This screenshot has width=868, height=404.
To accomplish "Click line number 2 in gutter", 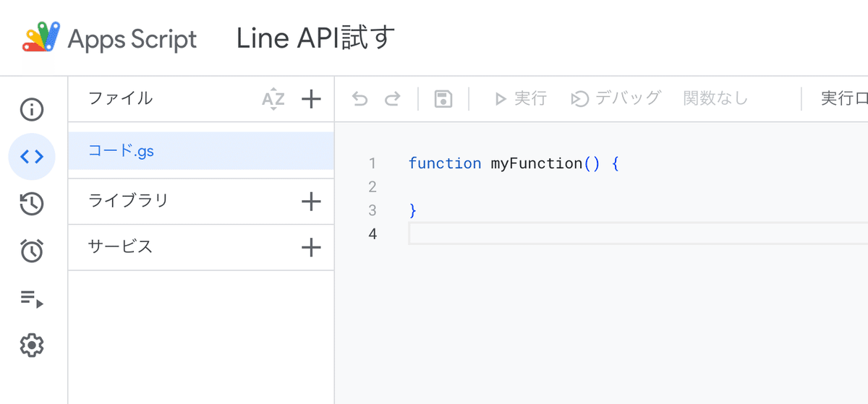I will [x=373, y=187].
